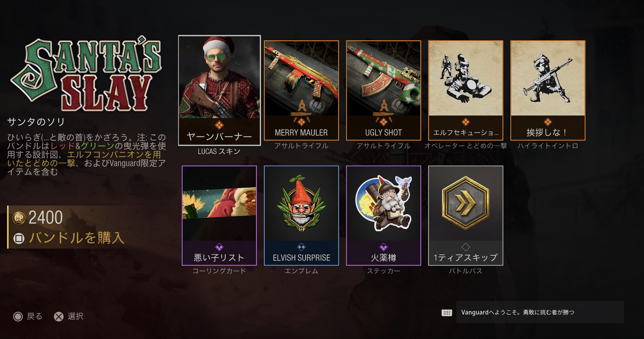Open the chat keyboard icon
Screen dimensions: 644x339
[x=447, y=313]
